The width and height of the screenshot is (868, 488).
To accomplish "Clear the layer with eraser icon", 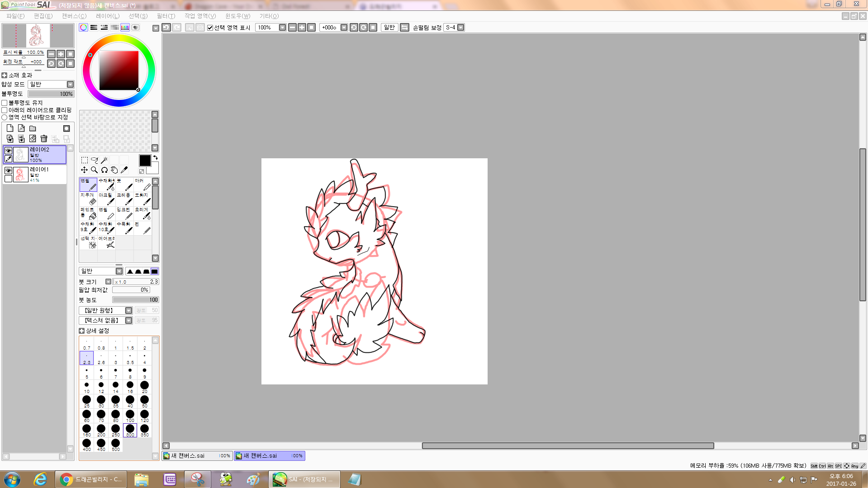I will pos(33,138).
